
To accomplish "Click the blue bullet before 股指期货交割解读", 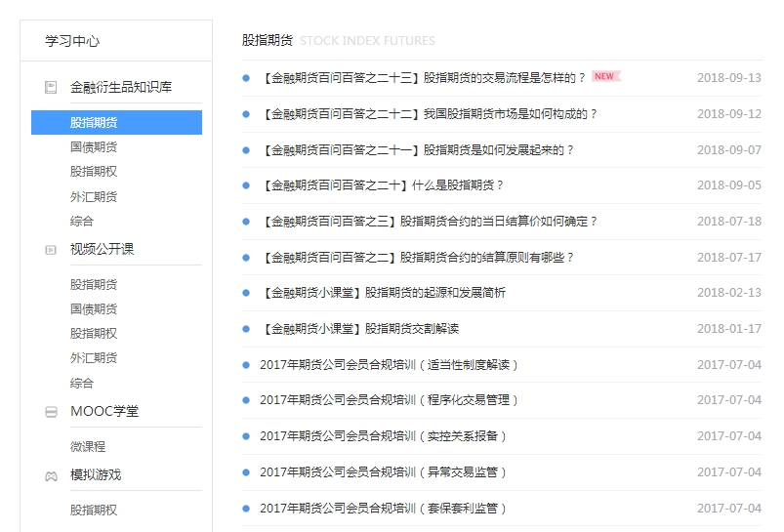I will (x=247, y=329).
